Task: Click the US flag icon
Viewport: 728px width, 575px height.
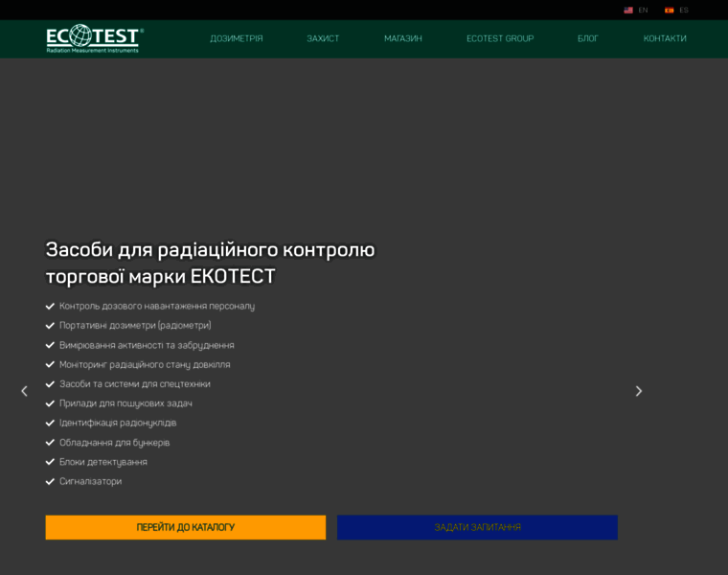Action: [x=628, y=11]
